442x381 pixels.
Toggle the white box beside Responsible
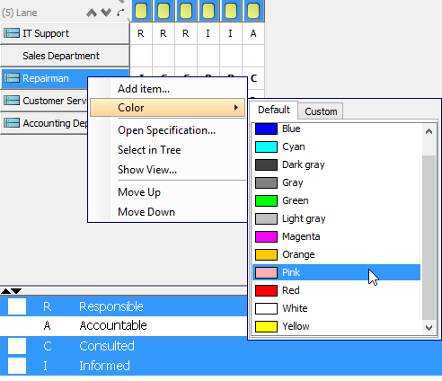(17, 306)
